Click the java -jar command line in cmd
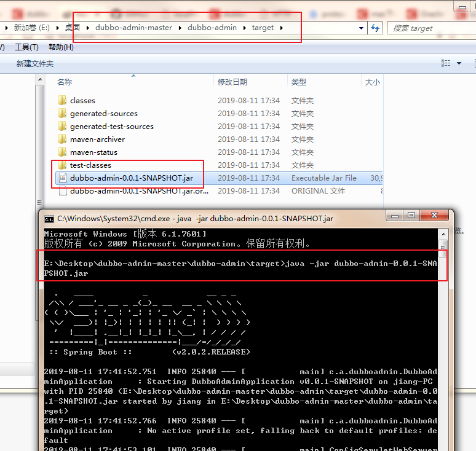The height and width of the screenshot is (451, 476). 240,268
